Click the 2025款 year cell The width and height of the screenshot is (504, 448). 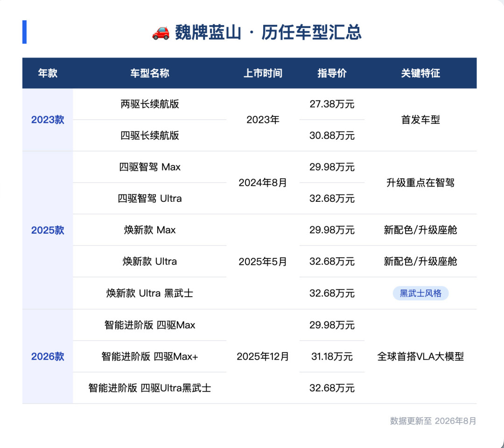(48, 230)
